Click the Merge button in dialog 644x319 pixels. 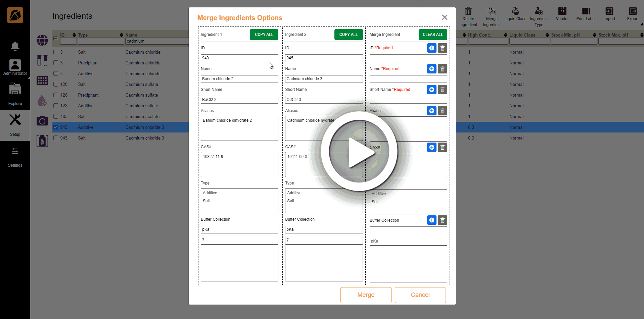[366, 295]
